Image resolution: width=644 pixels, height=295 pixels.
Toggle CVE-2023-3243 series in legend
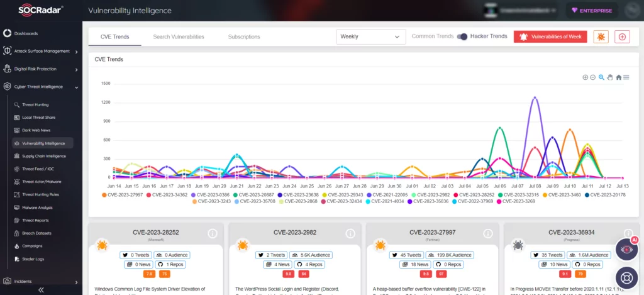click(211, 201)
